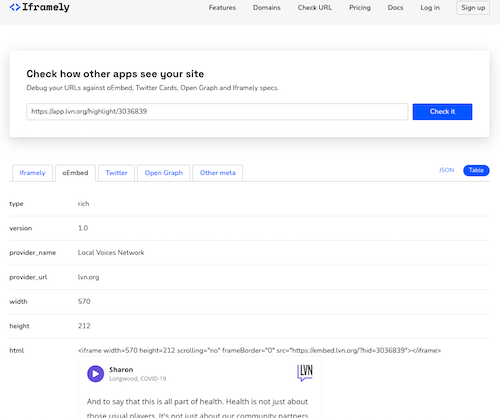Click the version value 1.0
This screenshot has width=500, height=418.
click(x=83, y=228)
